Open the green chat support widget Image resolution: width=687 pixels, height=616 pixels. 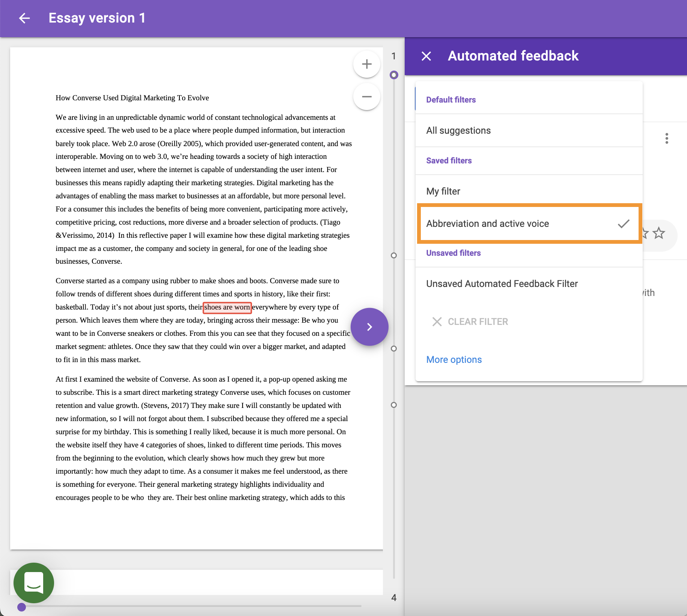click(34, 583)
